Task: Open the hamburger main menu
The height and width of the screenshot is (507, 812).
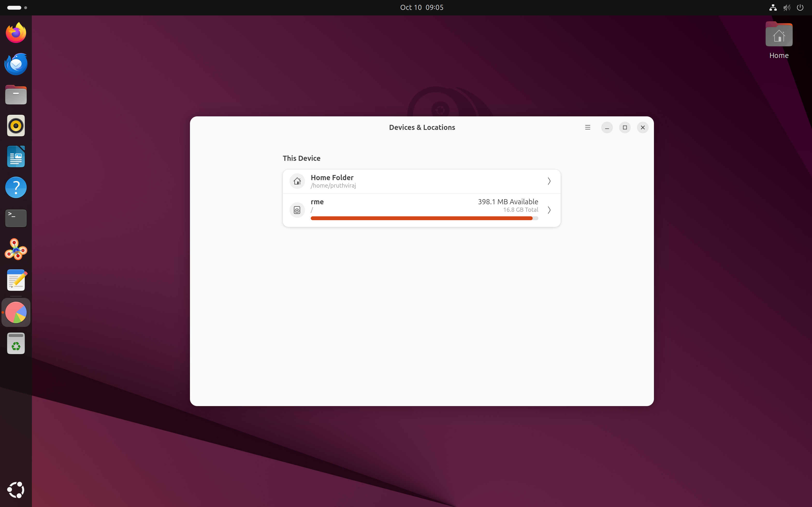Action: [587, 127]
